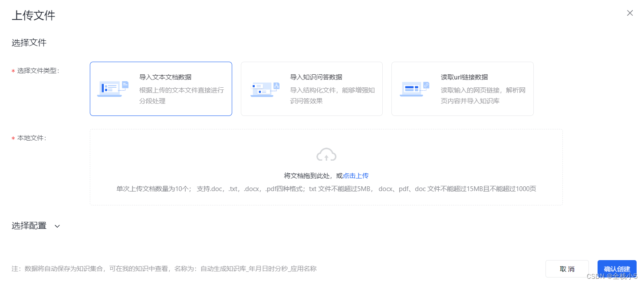Open file picker via 点击上传 link

[356, 176]
